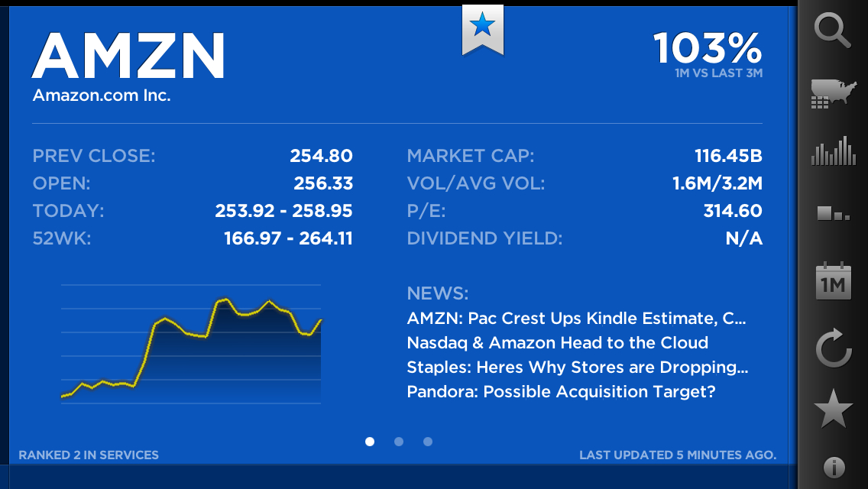868x489 pixels.
Task: Open Pandora: Possible Acquisition Target? article
Action: click(x=562, y=391)
